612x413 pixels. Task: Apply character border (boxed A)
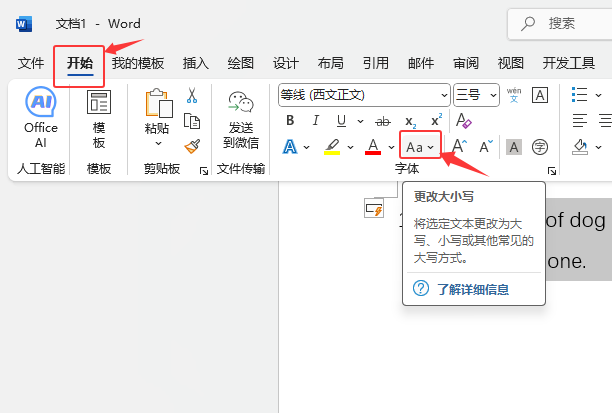pos(540,95)
